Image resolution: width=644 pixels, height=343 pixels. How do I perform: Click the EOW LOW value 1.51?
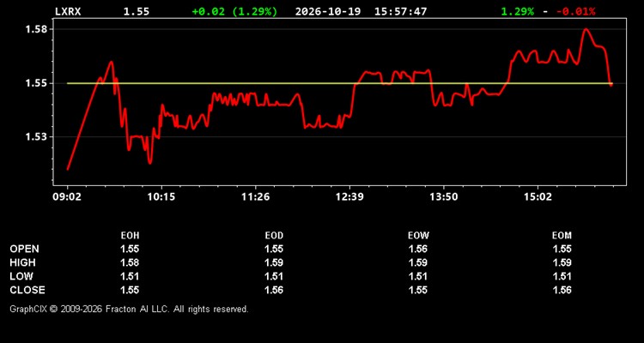(x=418, y=276)
